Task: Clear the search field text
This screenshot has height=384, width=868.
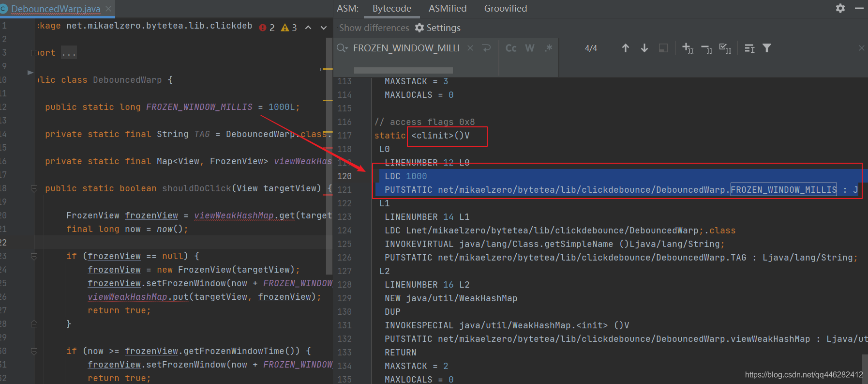Action: click(470, 48)
